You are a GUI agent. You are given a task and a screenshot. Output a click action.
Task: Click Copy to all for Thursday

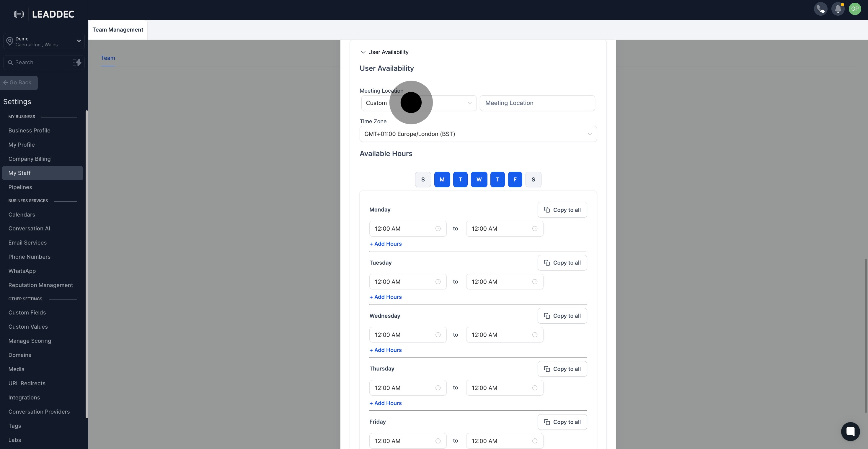[x=562, y=369]
